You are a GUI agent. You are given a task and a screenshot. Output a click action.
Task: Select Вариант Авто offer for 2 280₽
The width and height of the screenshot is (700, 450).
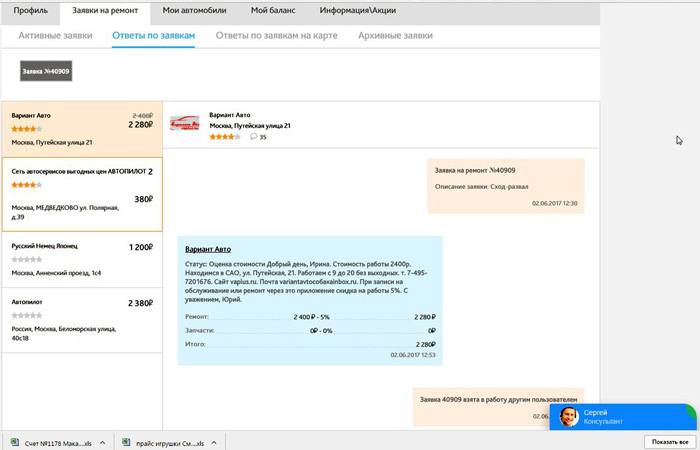pyautogui.click(x=81, y=128)
